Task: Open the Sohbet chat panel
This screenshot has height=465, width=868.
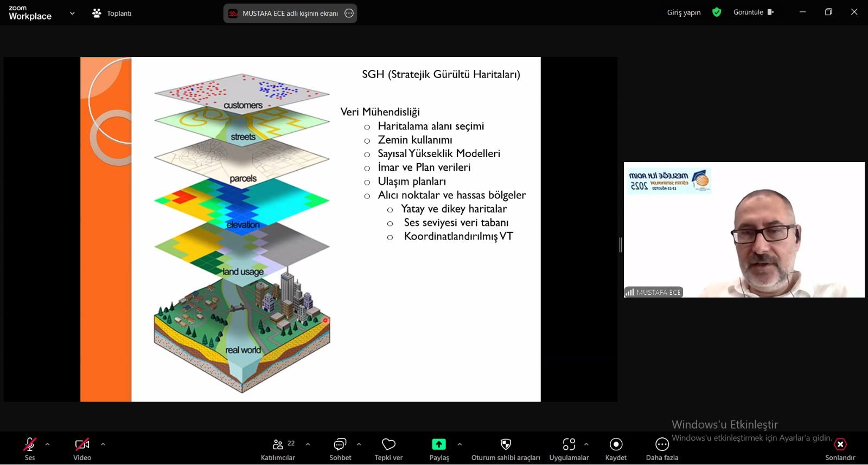Action: (x=340, y=445)
